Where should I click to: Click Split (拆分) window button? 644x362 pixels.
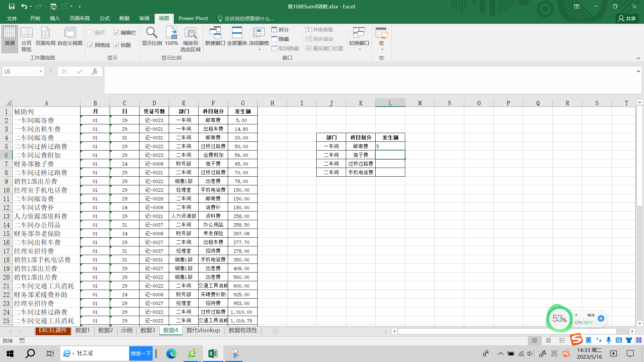(280, 30)
